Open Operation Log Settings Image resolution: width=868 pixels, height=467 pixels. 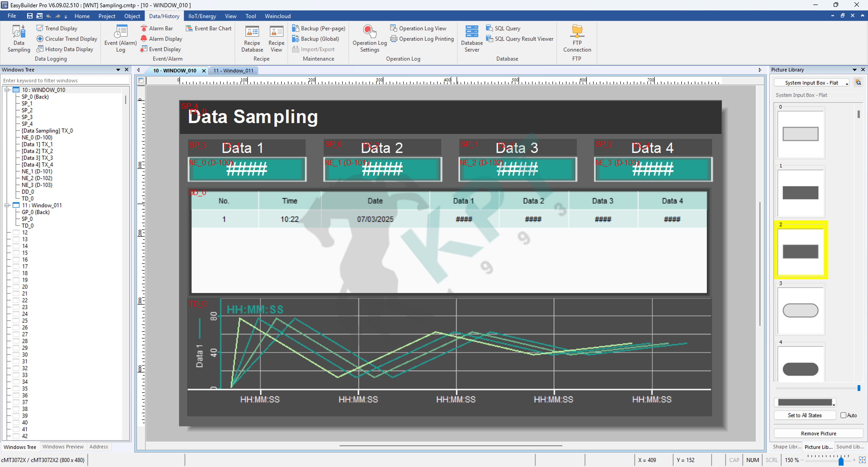coord(370,39)
